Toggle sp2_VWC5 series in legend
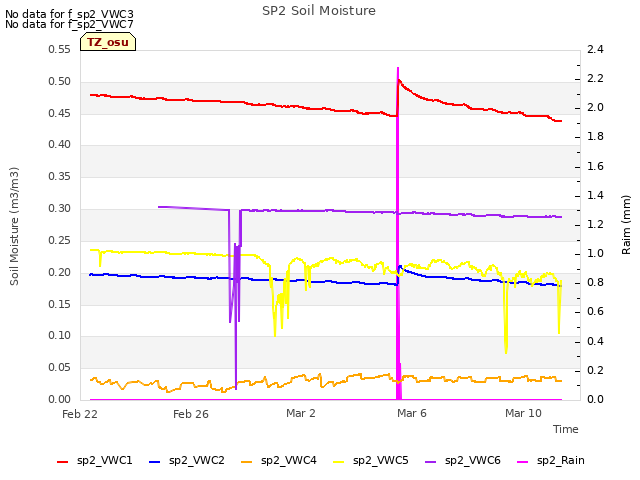 371,461
